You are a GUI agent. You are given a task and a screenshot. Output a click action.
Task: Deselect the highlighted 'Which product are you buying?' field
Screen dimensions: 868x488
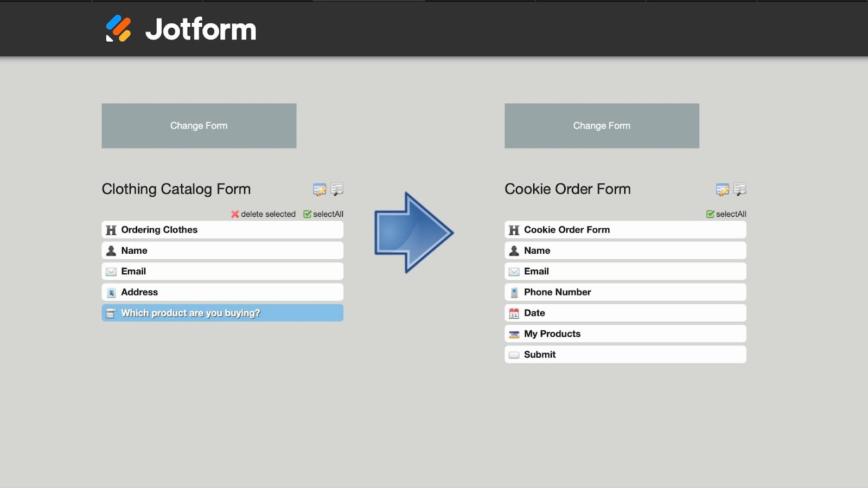point(222,313)
